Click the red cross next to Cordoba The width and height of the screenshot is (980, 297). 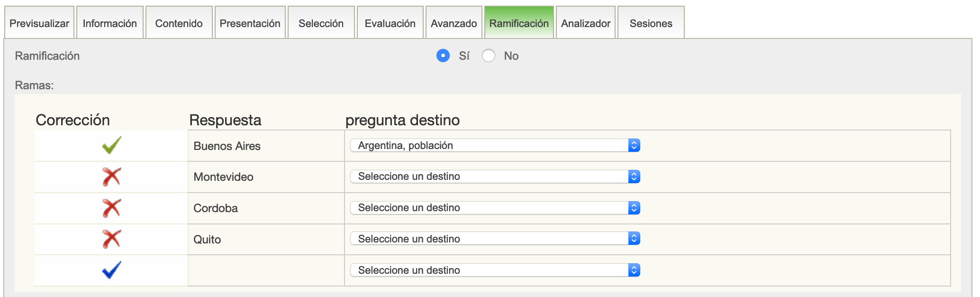point(111,208)
